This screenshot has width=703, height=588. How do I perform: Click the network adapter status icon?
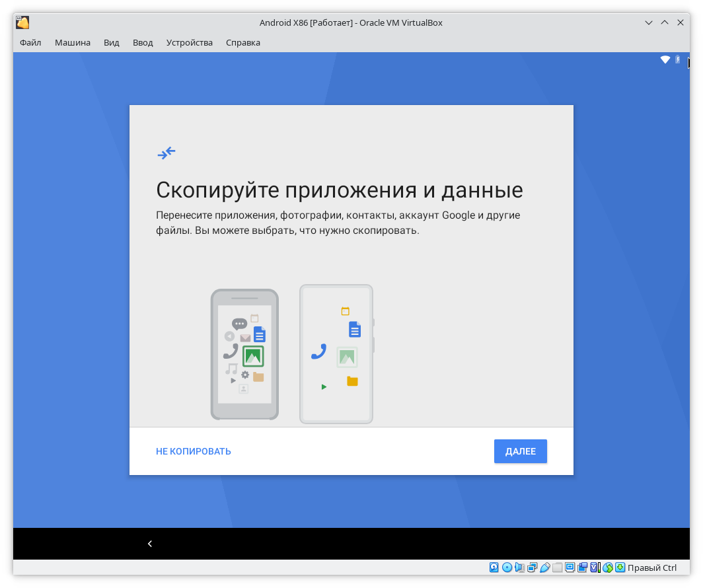coord(532,568)
